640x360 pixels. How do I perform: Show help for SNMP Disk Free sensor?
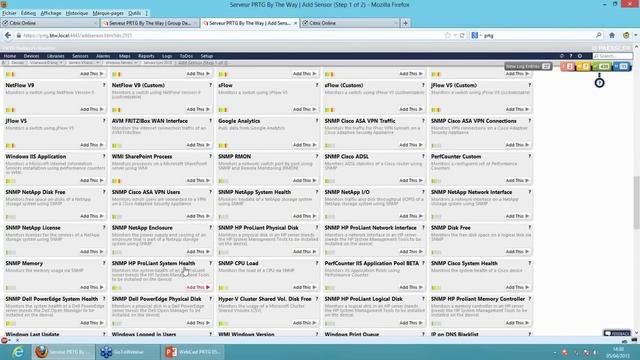pyautogui.click(x=530, y=228)
